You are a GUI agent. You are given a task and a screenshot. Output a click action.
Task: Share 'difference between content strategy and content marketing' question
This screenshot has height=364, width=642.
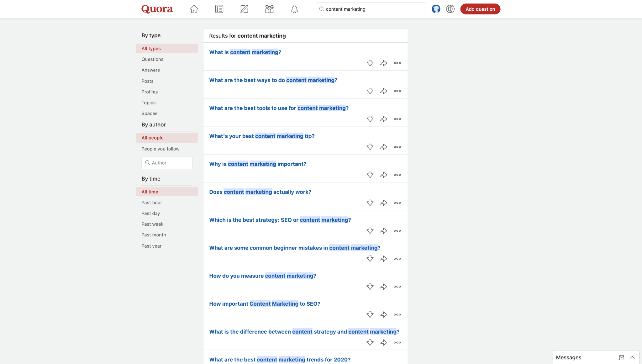tap(384, 342)
